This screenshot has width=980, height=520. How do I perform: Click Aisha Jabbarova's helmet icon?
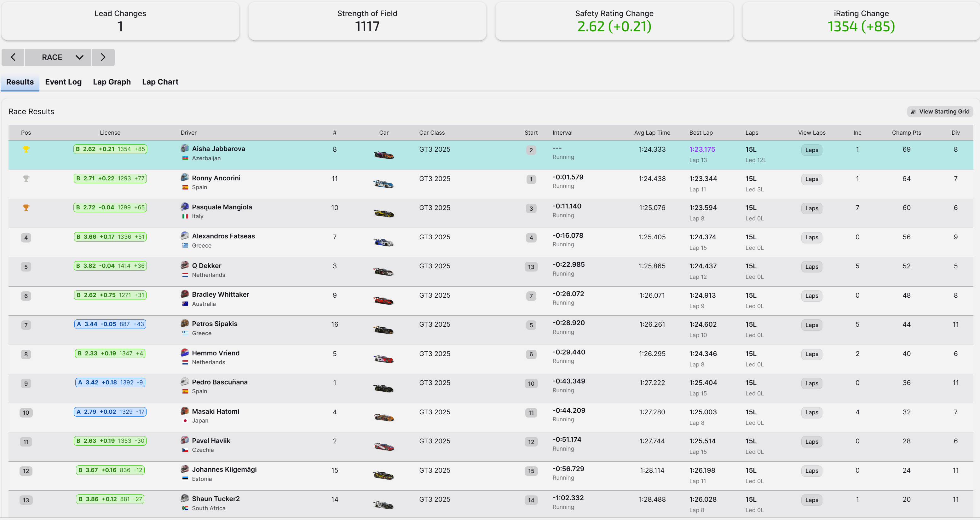coord(185,148)
